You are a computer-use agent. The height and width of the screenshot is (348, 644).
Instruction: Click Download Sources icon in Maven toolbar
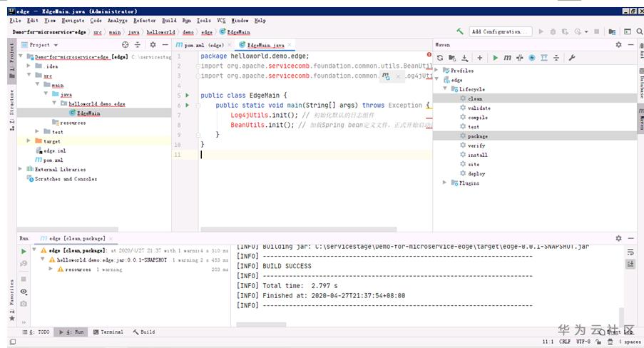click(465, 58)
